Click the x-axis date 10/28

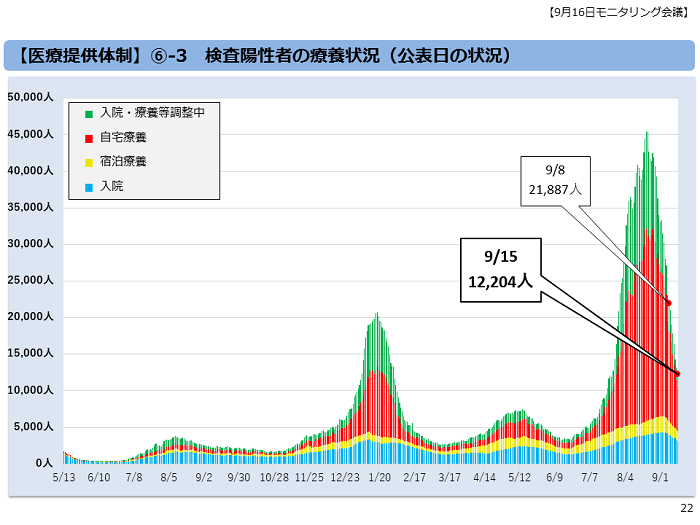[274, 478]
